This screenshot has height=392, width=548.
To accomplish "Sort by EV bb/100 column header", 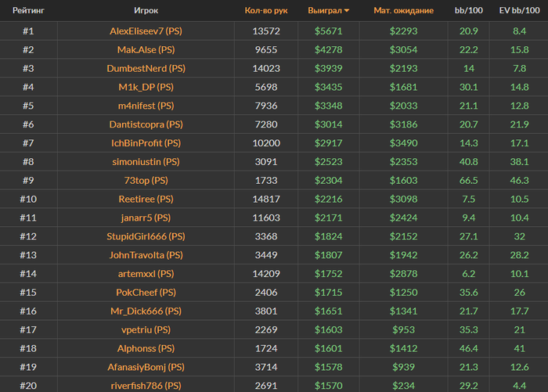I will pyautogui.click(x=519, y=11).
